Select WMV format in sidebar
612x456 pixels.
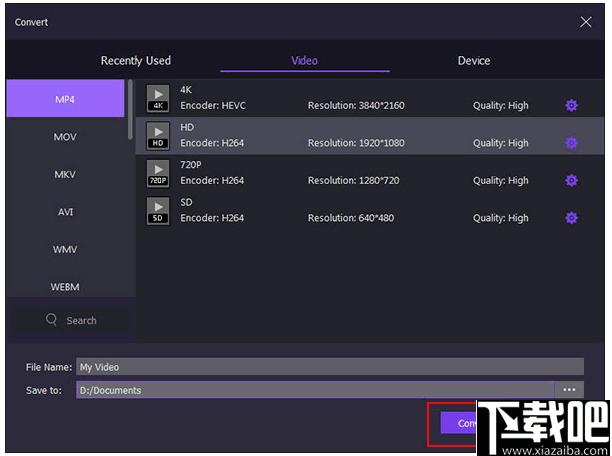point(65,249)
